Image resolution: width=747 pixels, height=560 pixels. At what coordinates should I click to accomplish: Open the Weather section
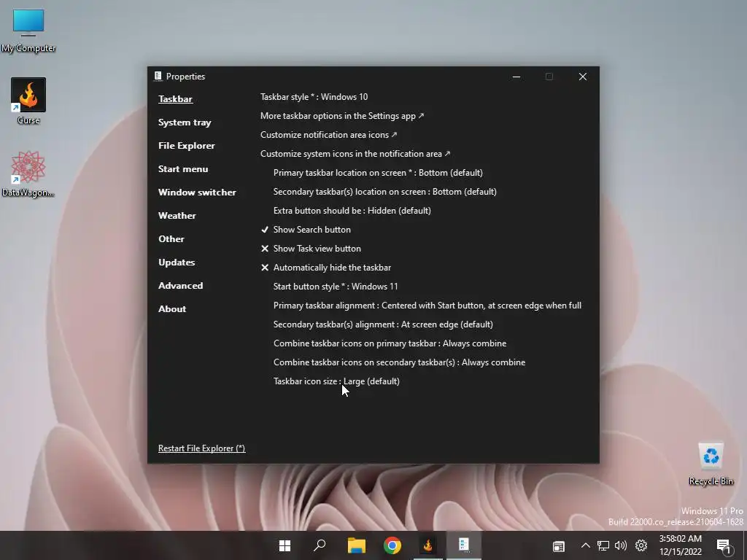coord(177,216)
